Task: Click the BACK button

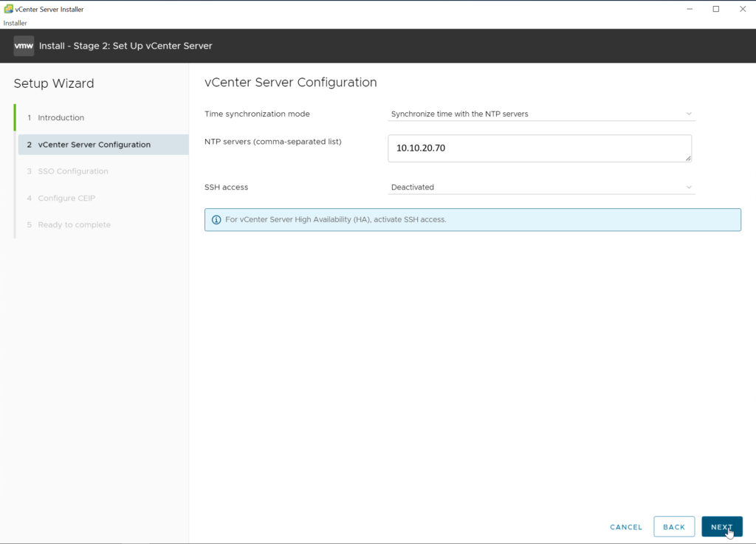Action: [x=673, y=527]
